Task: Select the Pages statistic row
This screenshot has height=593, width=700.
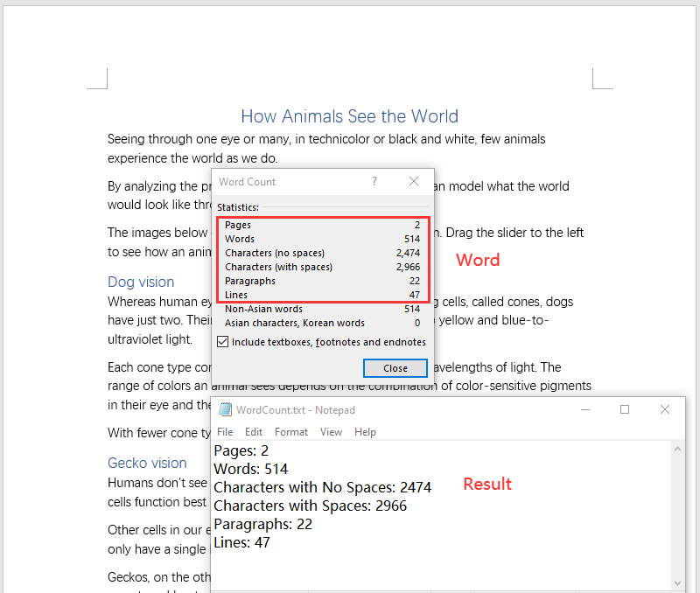Action: tap(321, 225)
